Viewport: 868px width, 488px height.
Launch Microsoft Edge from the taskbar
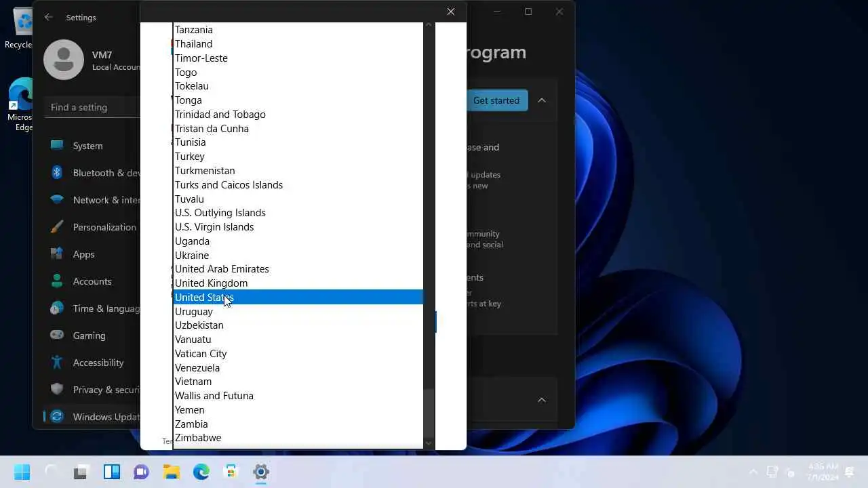pyautogui.click(x=201, y=472)
